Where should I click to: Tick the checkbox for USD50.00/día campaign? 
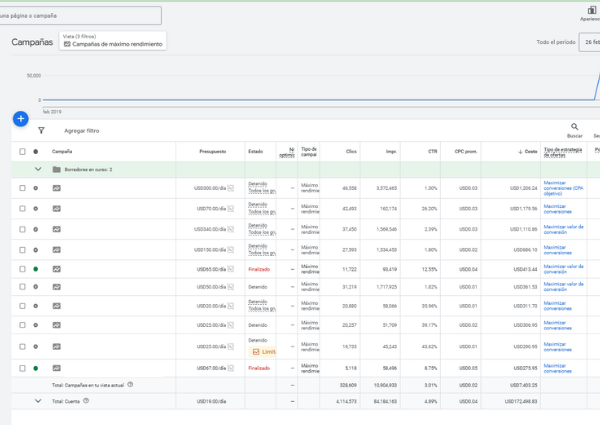pos(22,287)
